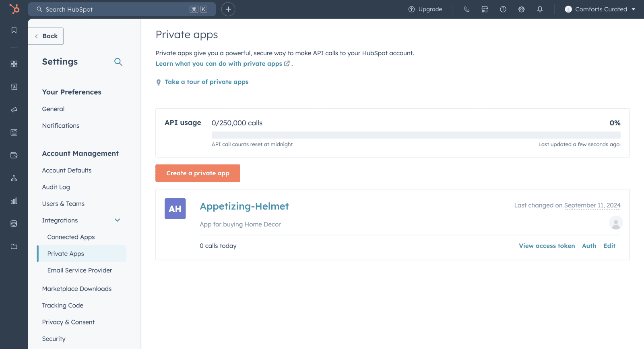Viewport: 644px width, 349px height.
Task: Open the Marketing megaphone icon
Action: (x=14, y=110)
